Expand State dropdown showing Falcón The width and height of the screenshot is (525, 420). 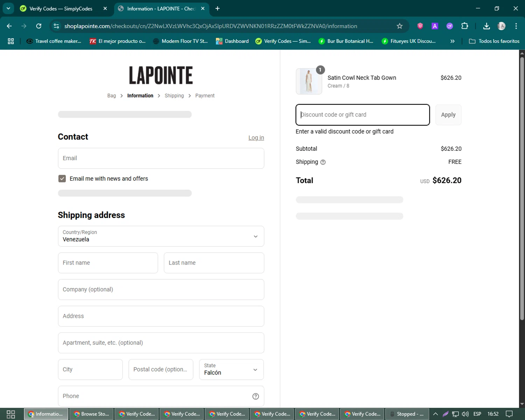[231, 369]
